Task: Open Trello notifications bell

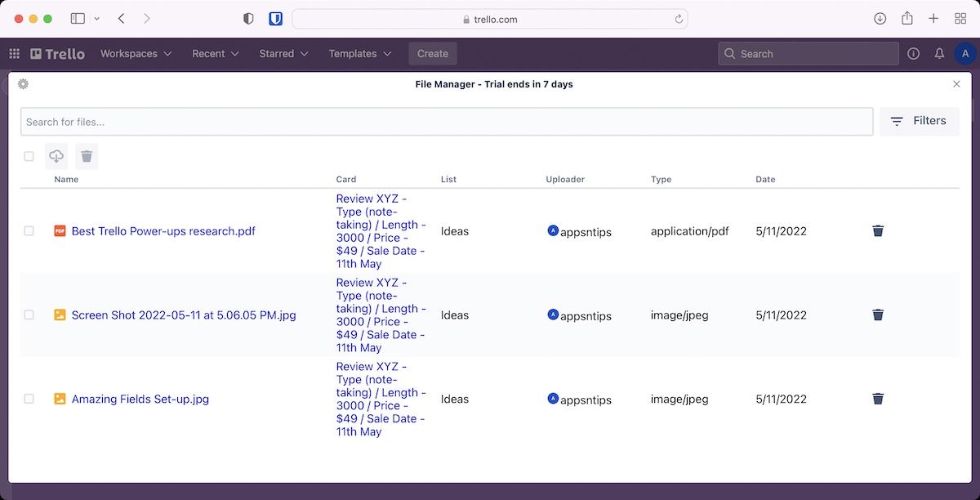Action: [939, 54]
